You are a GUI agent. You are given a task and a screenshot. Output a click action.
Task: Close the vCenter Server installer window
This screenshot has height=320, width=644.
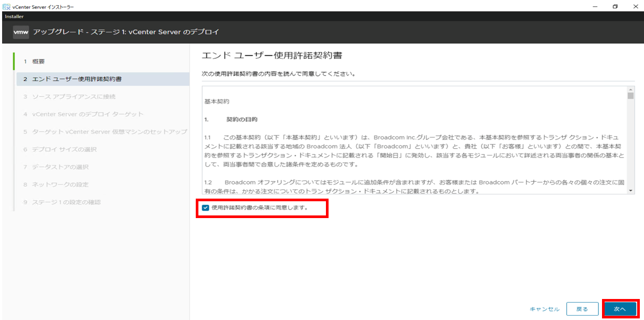635,6
